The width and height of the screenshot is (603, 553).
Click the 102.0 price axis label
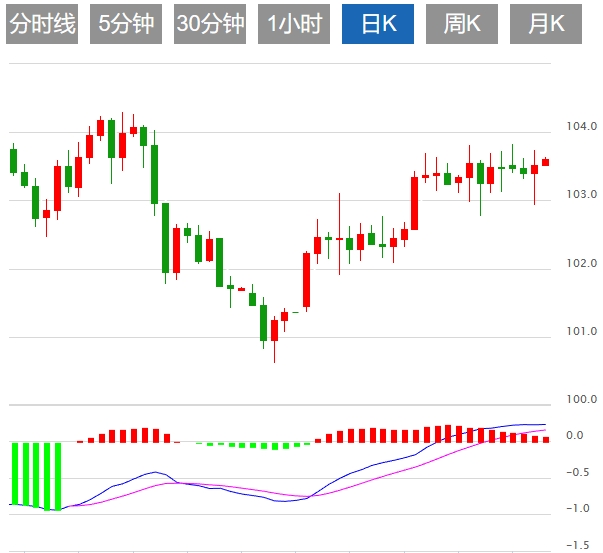pos(575,264)
